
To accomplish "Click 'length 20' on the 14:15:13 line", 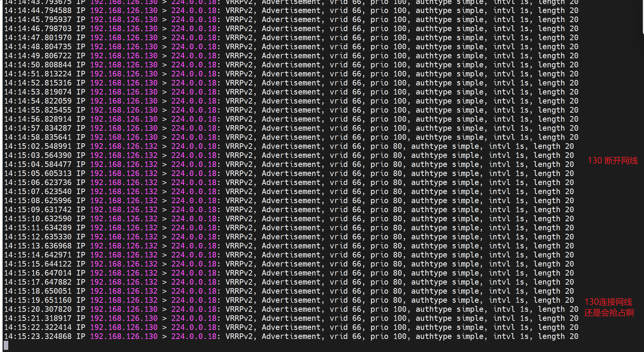I will coord(553,246).
